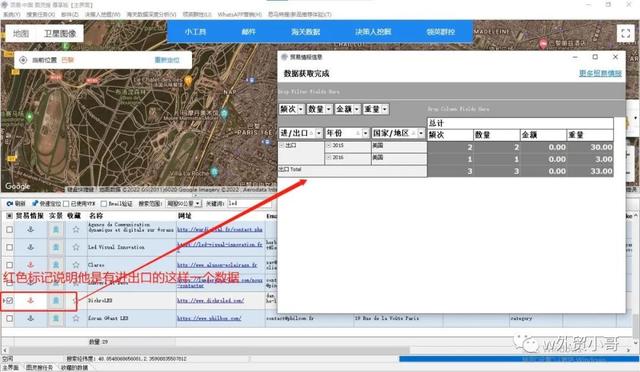This screenshot has width=640, height=372.
Task: Open red trade anchor icon in checked row
Action: (x=30, y=301)
